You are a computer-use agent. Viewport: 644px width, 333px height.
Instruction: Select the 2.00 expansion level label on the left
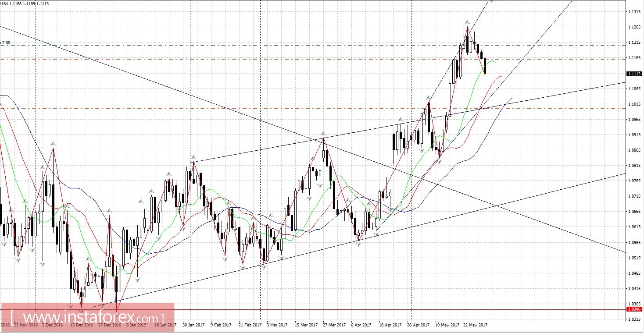click(x=5, y=43)
